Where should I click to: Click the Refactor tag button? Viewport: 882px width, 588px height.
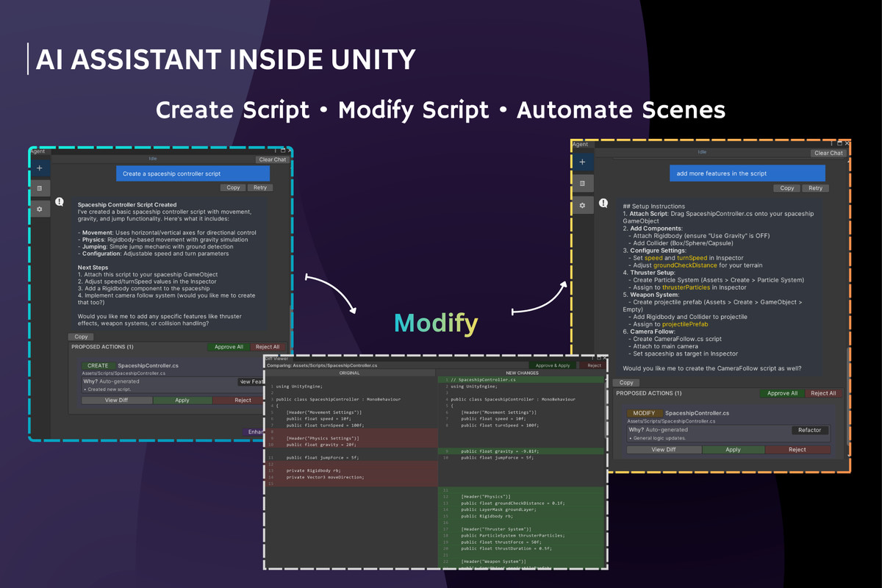809,430
